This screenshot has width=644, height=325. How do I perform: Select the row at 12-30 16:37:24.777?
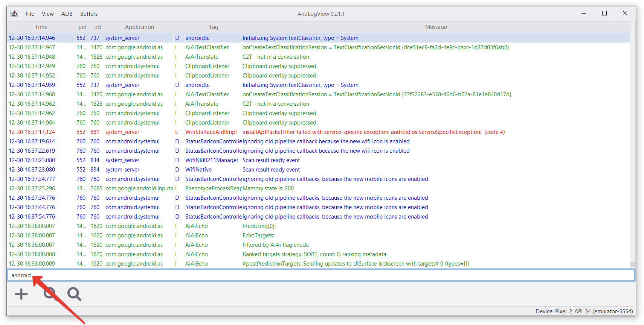coord(319,179)
